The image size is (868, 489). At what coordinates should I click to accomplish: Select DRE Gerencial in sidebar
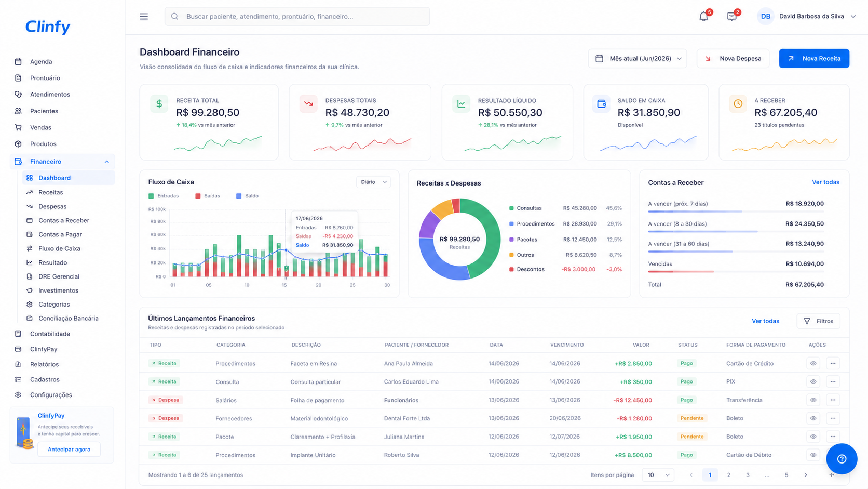[59, 276]
